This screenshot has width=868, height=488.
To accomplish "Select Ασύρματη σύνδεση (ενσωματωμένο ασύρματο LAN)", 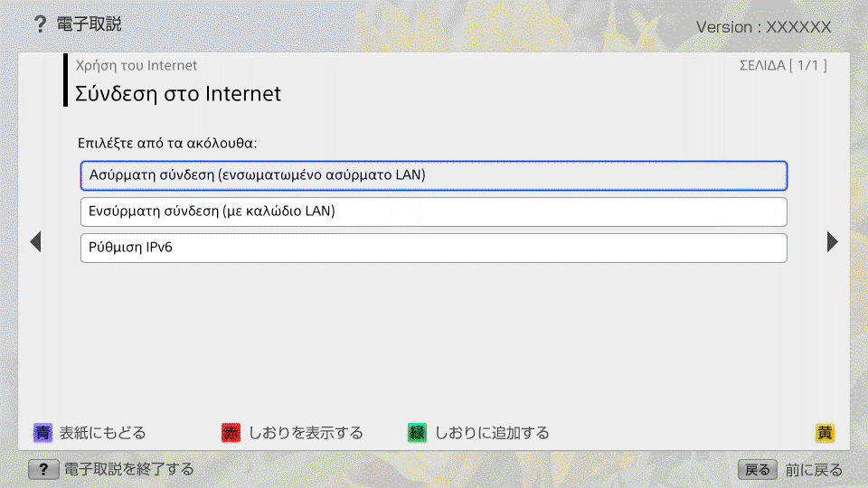I will [434, 175].
